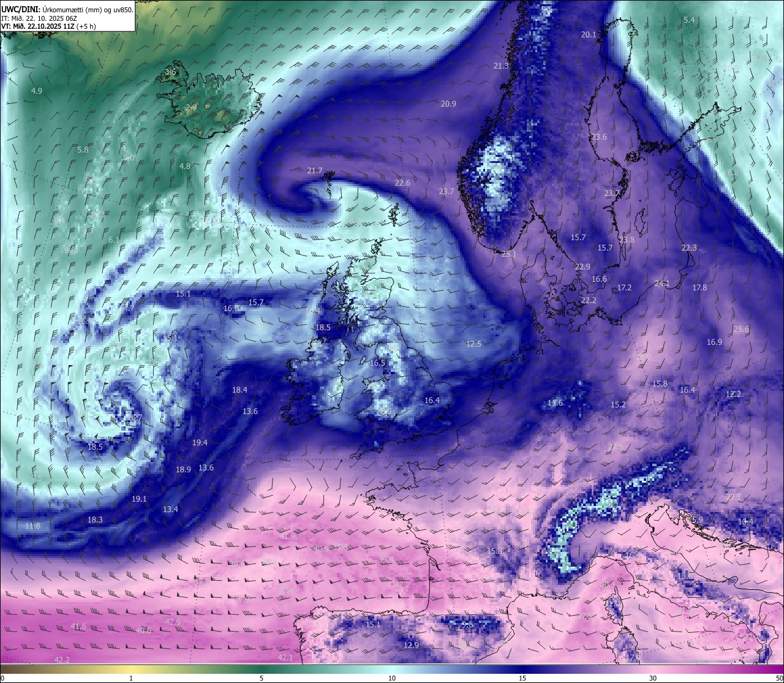Click the 24.1 value on the Baltic coast
The height and width of the screenshot is (683, 784).
(662, 283)
